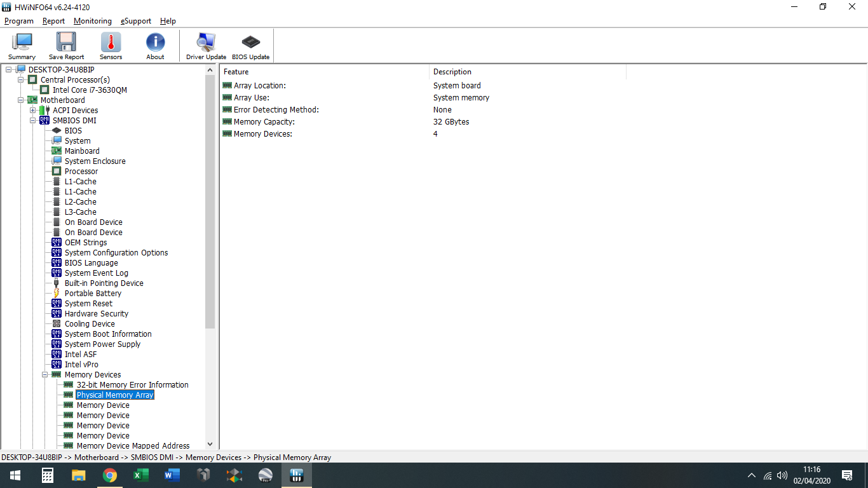868x488 pixels.
Task: Click the tree scrollbar up arrow
Action: [210, 69]
